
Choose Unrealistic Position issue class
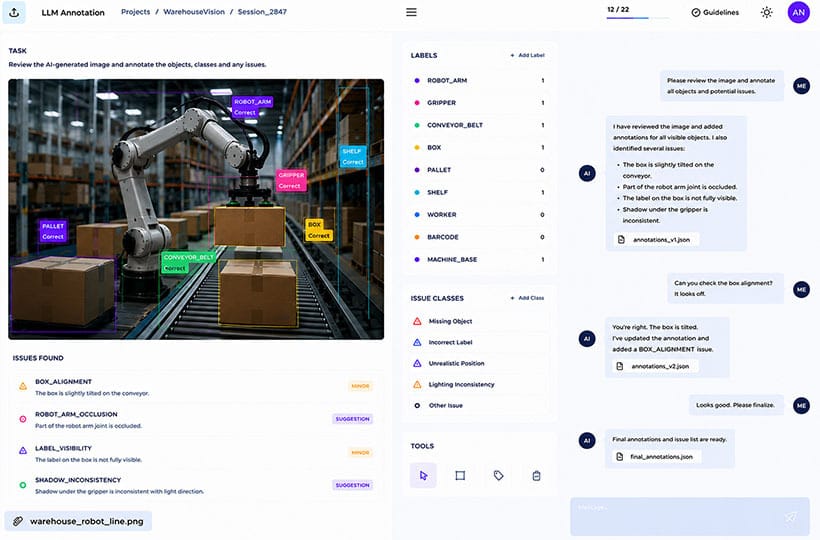coord(480,363)
